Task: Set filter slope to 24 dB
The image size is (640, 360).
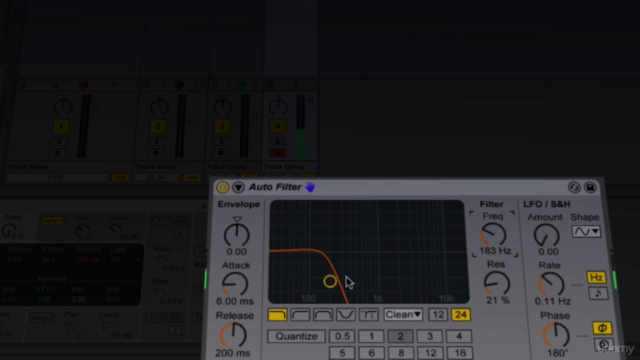Action: tap(461, 315)
